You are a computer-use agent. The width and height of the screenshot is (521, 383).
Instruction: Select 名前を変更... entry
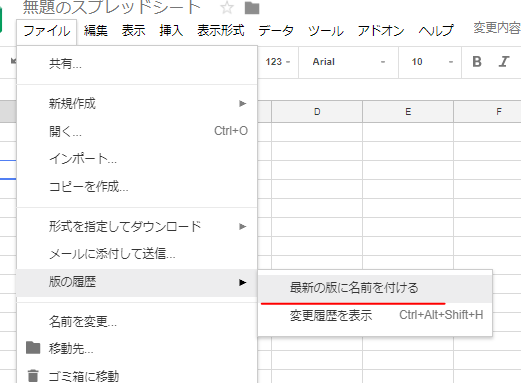click(x=137, y=322)
